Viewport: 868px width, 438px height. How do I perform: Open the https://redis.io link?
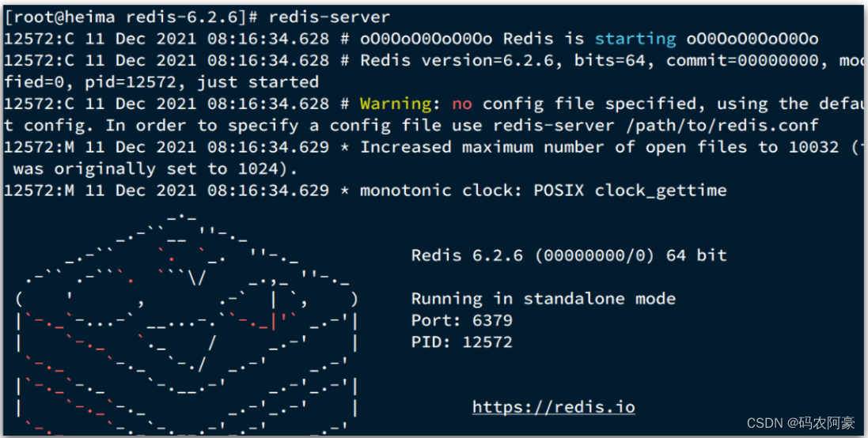(554, 407)
